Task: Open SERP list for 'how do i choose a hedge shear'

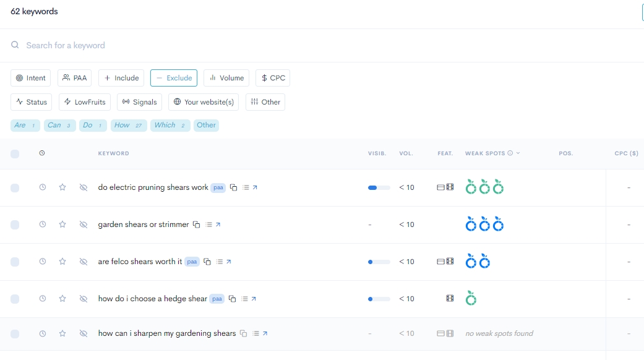Action: point(244,299)
